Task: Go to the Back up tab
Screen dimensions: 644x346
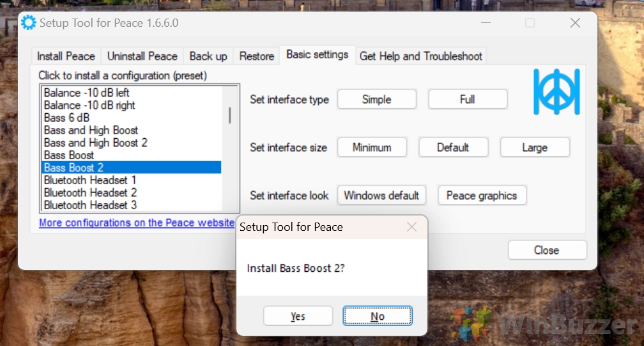Action: point(208,56)
